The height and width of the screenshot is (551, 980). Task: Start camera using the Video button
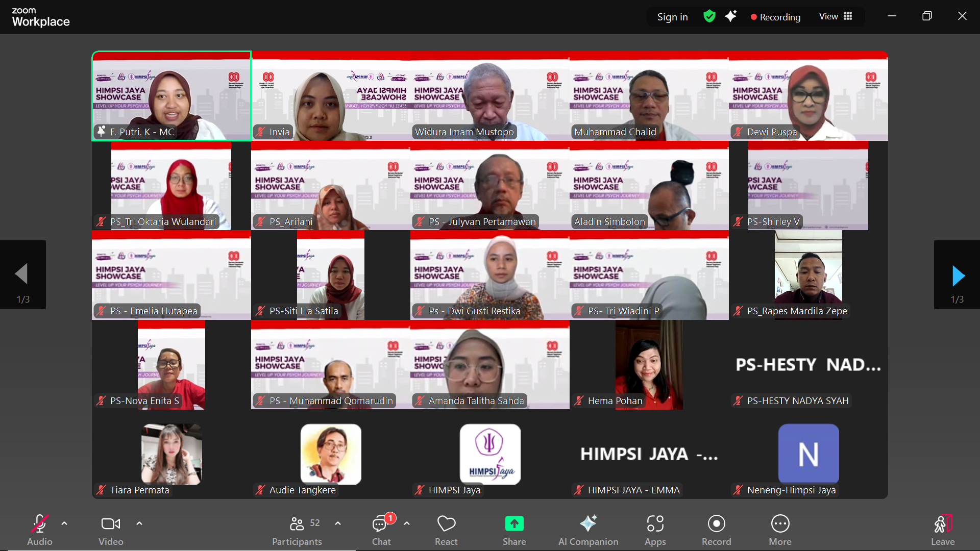tap(111, 530)
